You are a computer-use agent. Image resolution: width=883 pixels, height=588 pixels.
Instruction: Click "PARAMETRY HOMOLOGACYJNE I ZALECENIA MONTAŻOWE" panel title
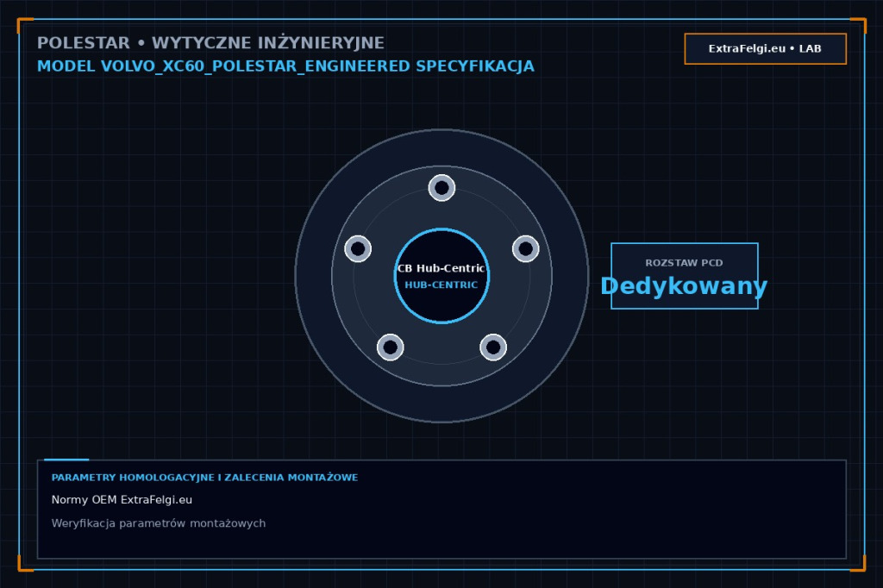point(204,478)
